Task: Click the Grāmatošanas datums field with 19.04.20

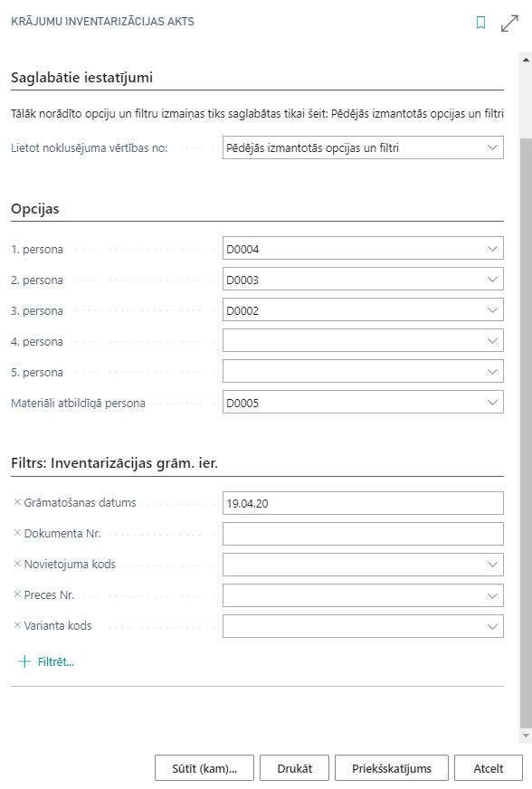Action: [363, 503]
